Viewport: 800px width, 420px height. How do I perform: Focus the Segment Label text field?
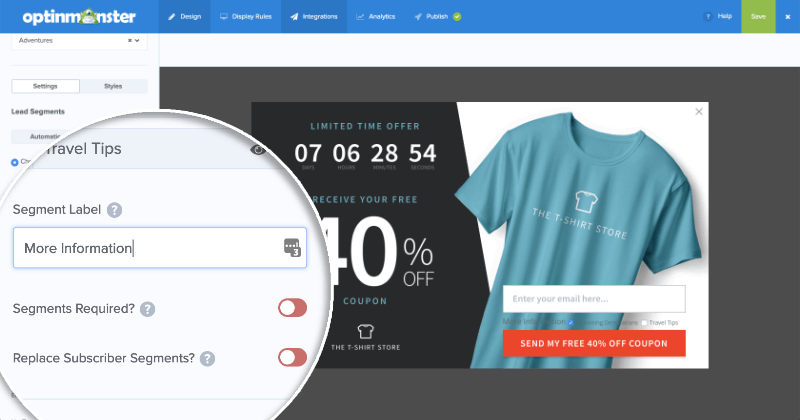160,248
